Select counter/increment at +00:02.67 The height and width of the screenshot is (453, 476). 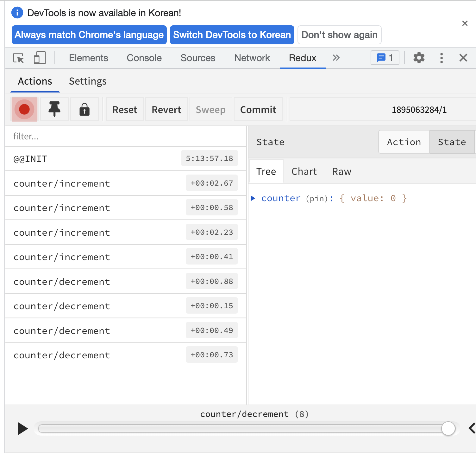click(126, 183)
